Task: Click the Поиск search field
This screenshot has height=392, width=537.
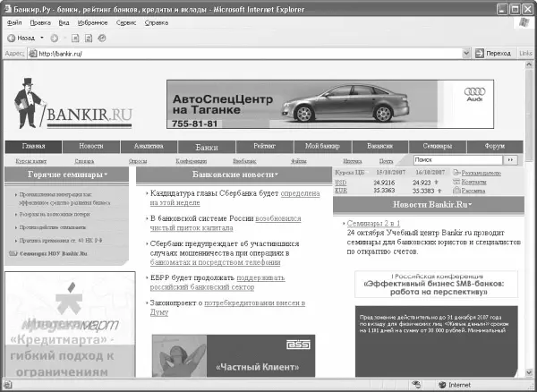Action: tap(458, 160)
